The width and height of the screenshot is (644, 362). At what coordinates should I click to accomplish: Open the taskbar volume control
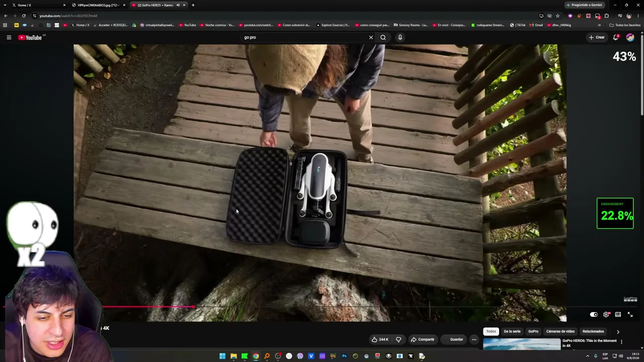tap(621, 356)
